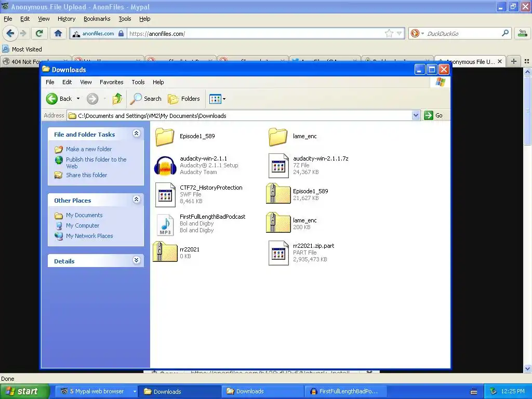532x399 pixels.
Task: Select the audacity-win-2.1.1.7z file icon
Action: click(278, 166)
